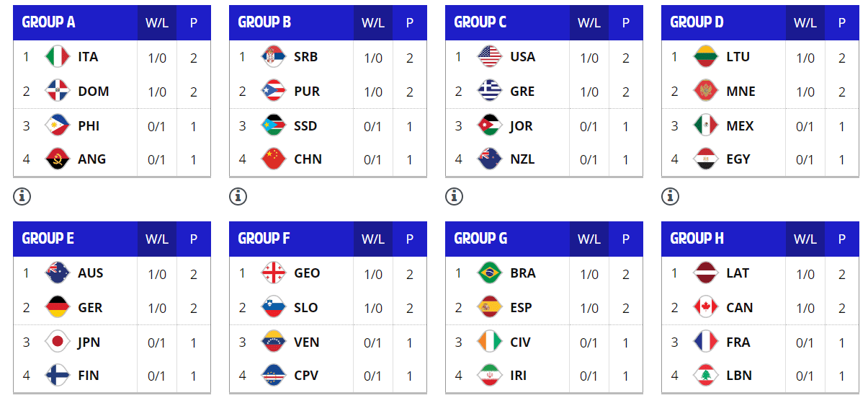
Task: Open the SRB team link in Group B
Action: coord(305,57)
